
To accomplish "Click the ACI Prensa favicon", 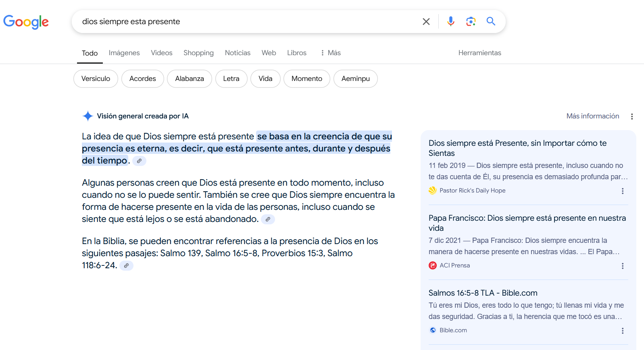I will (x=433, y=265).
